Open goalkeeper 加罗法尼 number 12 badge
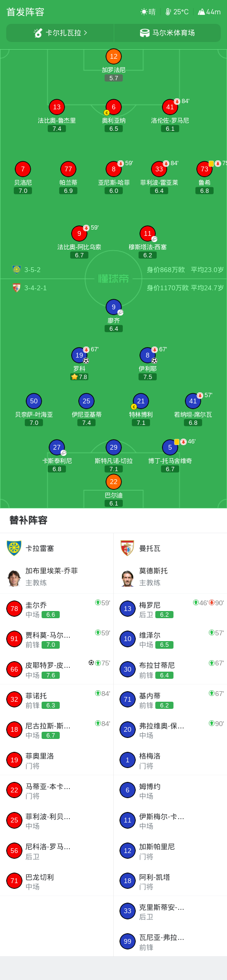 coord(114,56)
